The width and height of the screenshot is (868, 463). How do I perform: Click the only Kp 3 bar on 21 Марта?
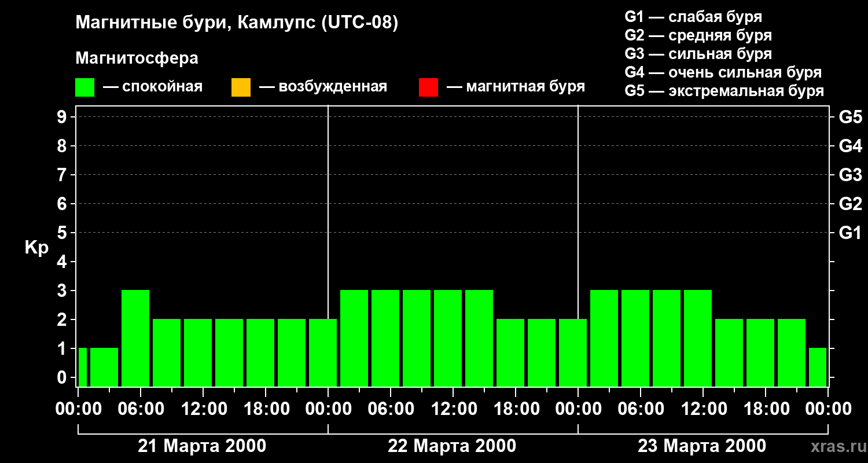click(135, 338)
